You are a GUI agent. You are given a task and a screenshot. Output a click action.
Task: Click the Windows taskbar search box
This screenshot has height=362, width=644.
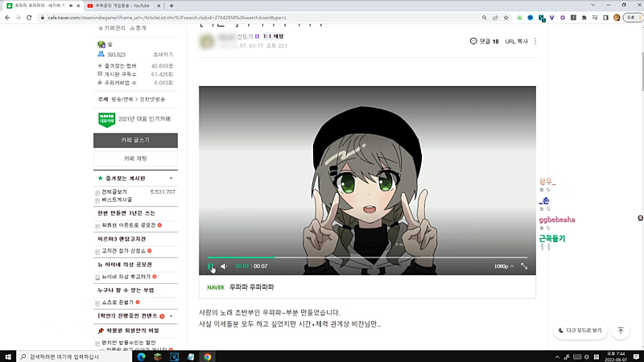75,356
